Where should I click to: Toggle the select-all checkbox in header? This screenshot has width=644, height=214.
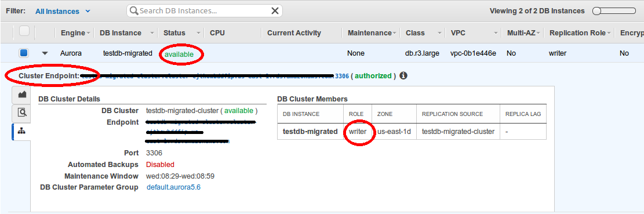point(24,31)
